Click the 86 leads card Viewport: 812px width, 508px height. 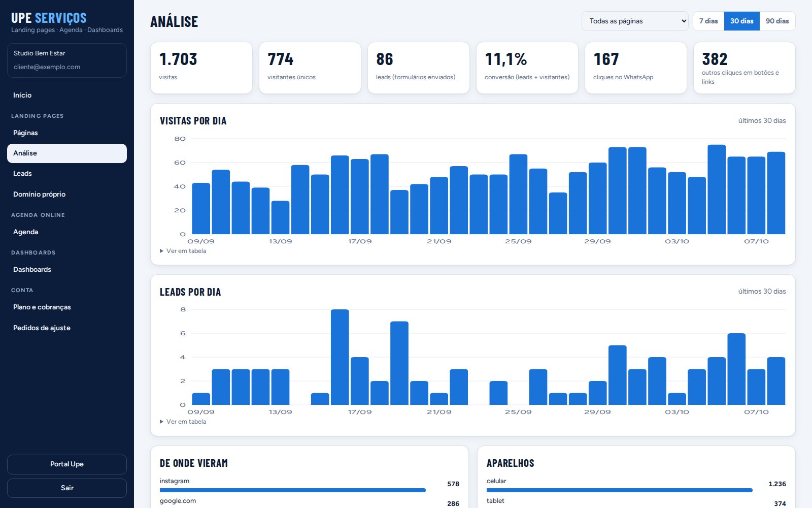tap(419, 68)
